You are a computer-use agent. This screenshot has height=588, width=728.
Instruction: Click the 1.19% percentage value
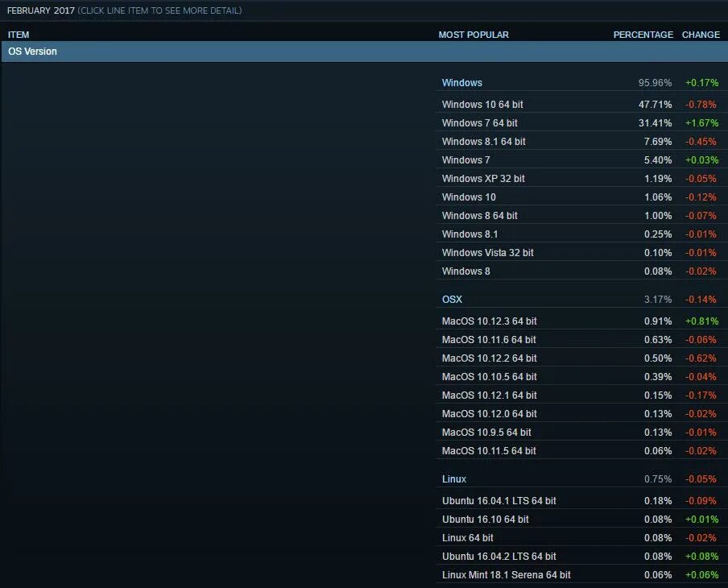(658, 179)
